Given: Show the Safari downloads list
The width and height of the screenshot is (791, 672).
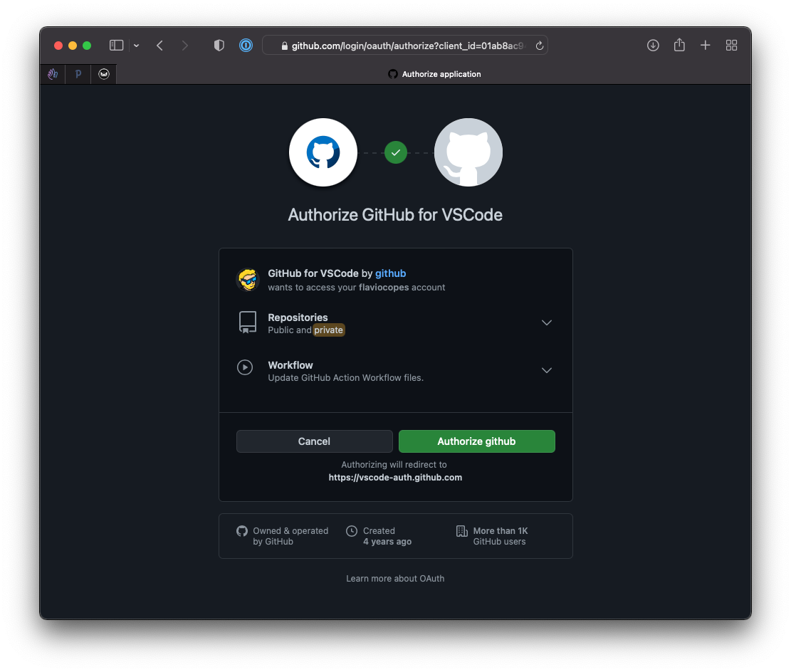Looking at the screenshot, I should [x=653, y=46].
